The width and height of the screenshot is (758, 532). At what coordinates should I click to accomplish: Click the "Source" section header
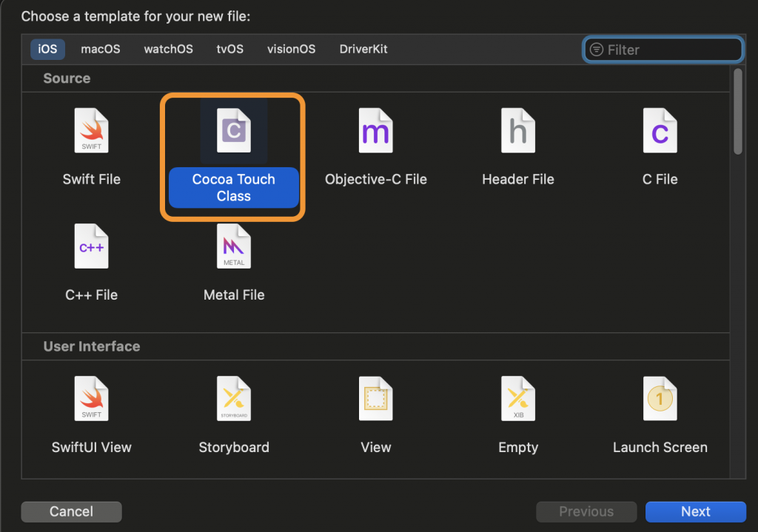click(67, 78)
